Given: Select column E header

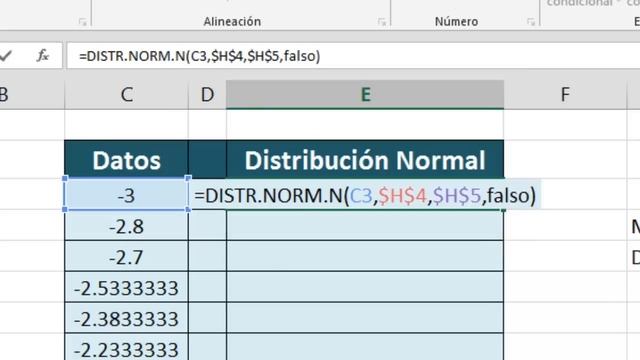Looking at the screenshot, I should tap(365, 95).
